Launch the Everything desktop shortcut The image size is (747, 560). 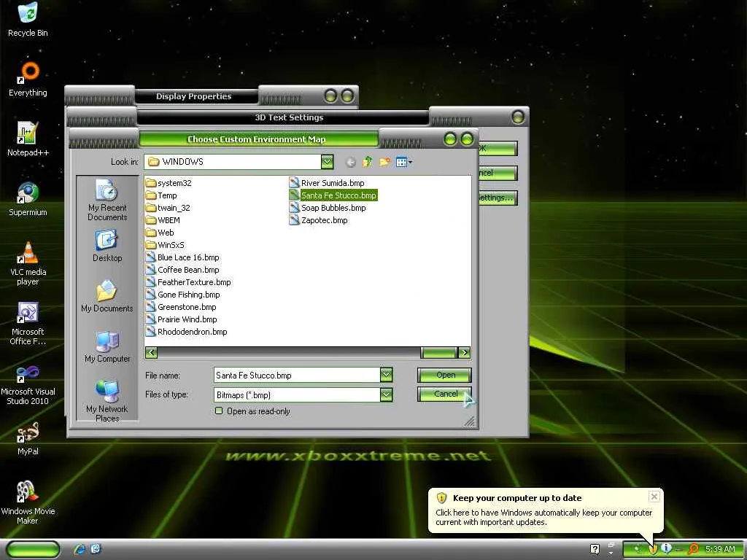click(28, 79)
